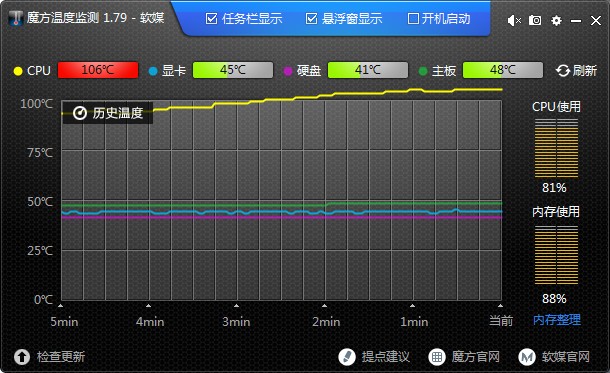Click the 81% CPU usage value
Image resolution: width=610 pixels, height=373 pixels.
click(554, 187)
